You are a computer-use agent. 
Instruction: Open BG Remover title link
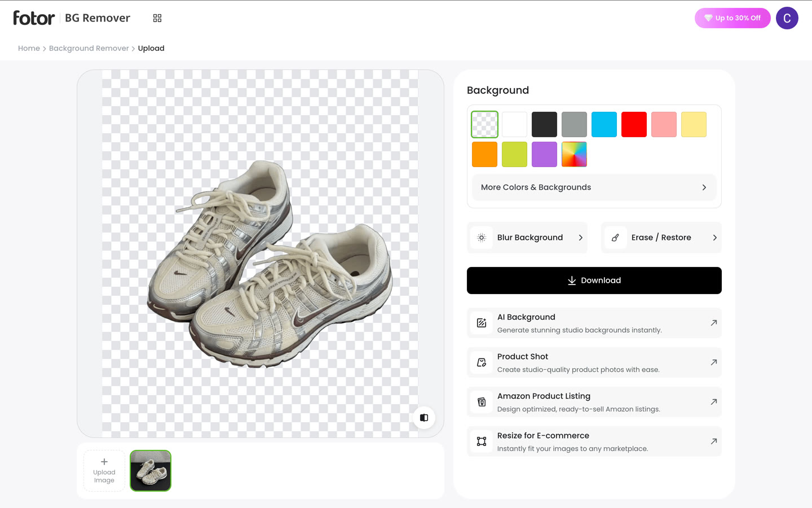pyautogui.click(x=98, y=18)
